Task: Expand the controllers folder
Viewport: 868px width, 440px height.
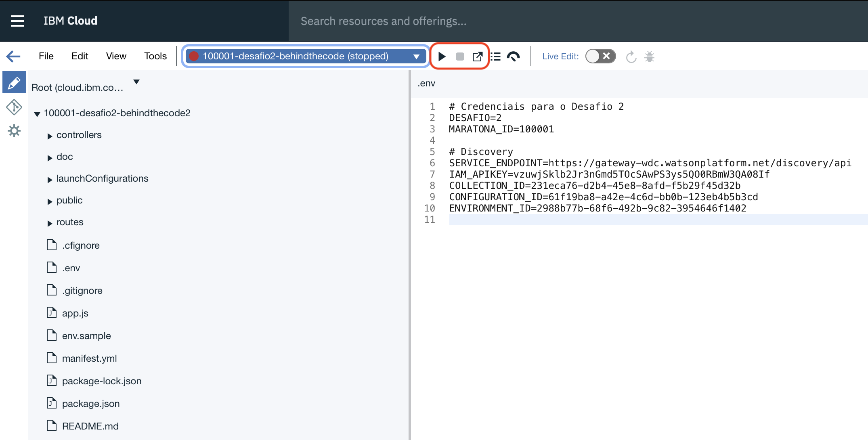Action: (x=50, y=136)
